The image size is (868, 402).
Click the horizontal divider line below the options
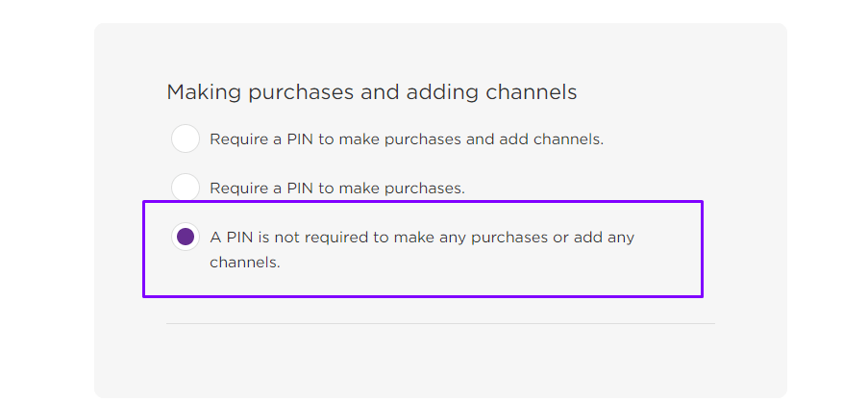click(x=440, y=324)
